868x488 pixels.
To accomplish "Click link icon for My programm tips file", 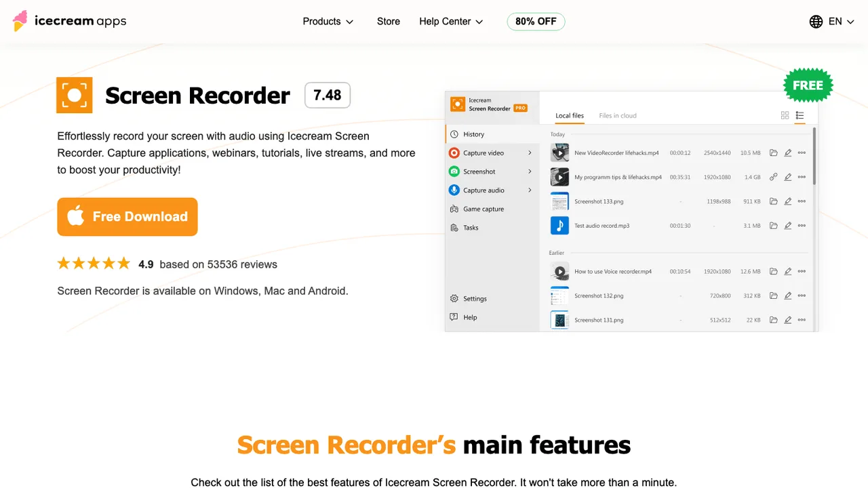I will click(773, 177).
